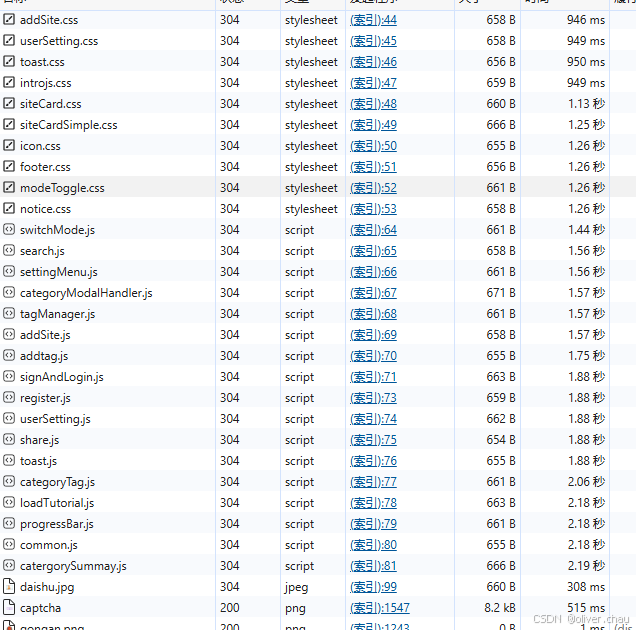This screenshot has width=636, height=630.
Task: Click the 515 ms time cell
Action: [586, 608]
